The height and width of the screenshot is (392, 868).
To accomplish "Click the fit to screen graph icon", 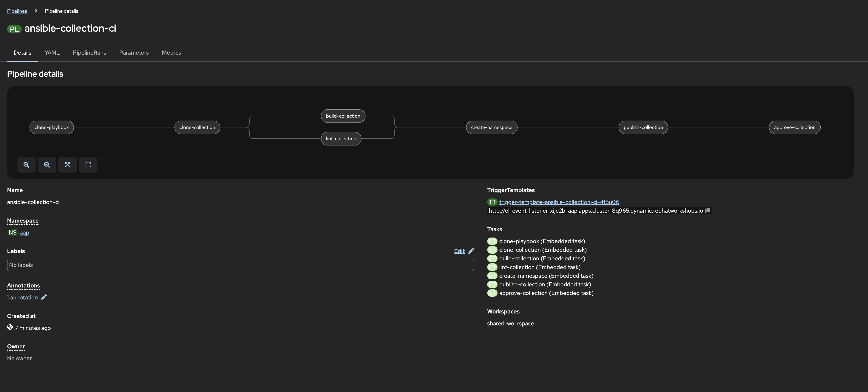I will (x=67, y=165).
